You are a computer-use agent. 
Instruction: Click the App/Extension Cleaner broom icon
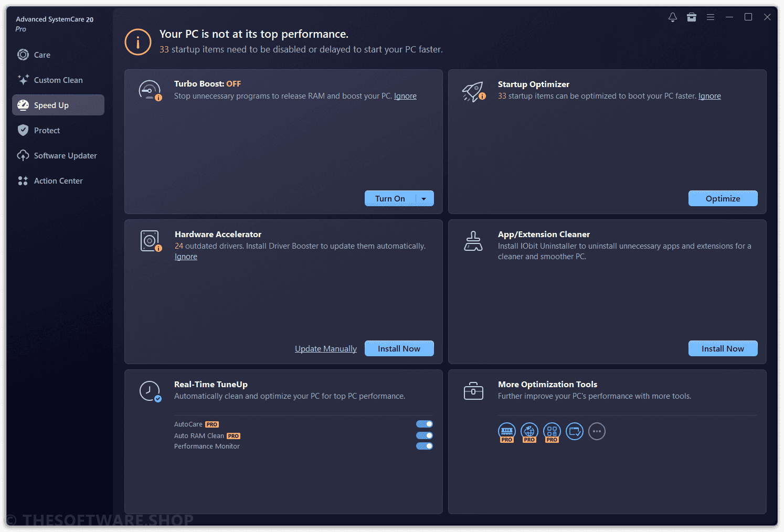(x=473, y=241)
